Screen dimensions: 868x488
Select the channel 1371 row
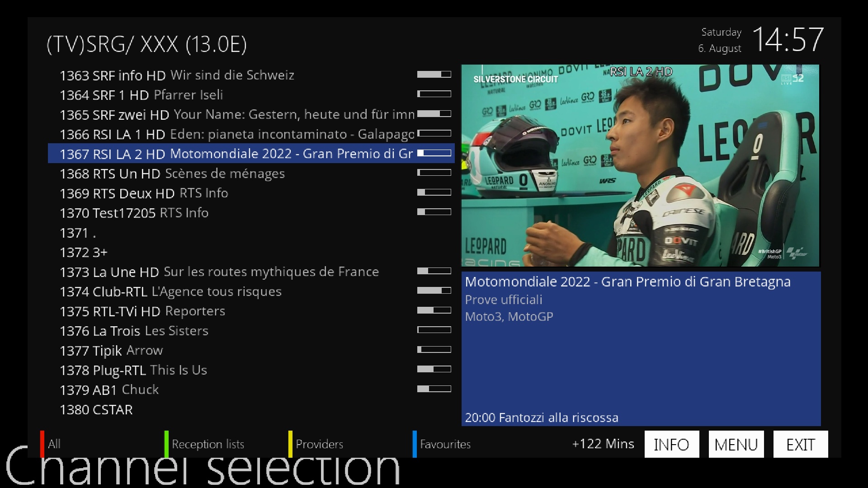point(251,232)
